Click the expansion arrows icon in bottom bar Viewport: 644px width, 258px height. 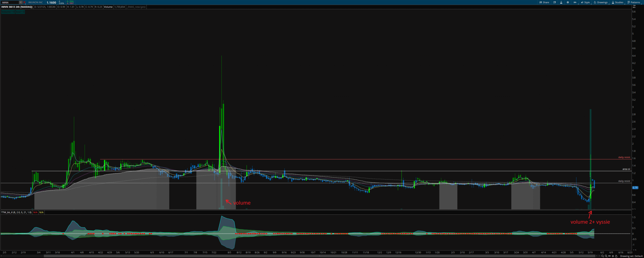pos(609,256)
